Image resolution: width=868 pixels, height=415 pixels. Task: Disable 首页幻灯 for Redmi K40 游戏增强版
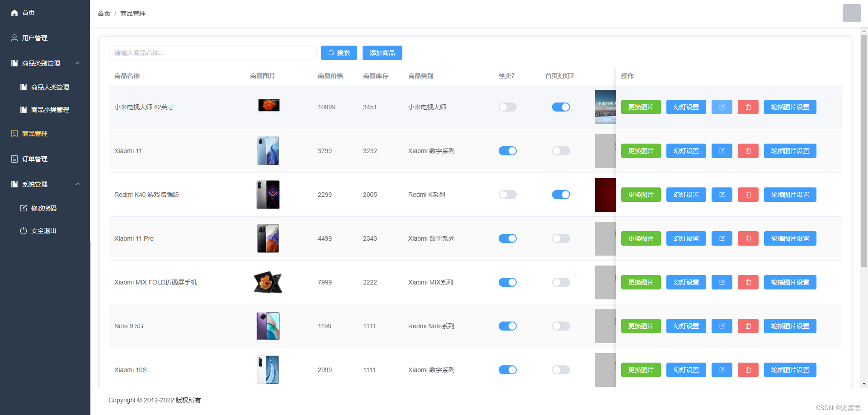561,195
